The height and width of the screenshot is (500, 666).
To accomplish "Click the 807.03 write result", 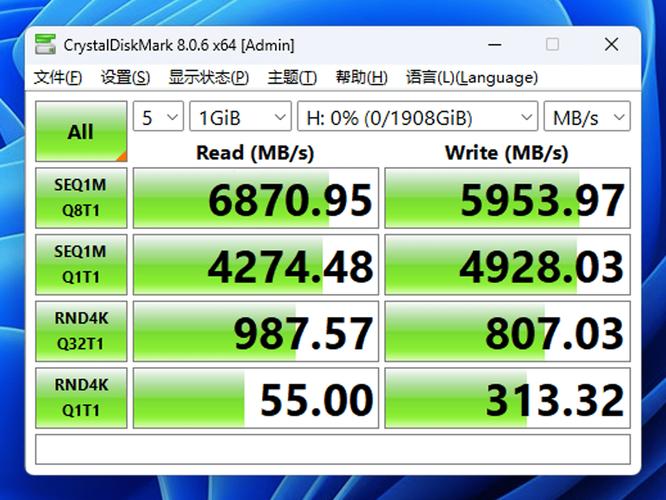I will coord(508,331).
